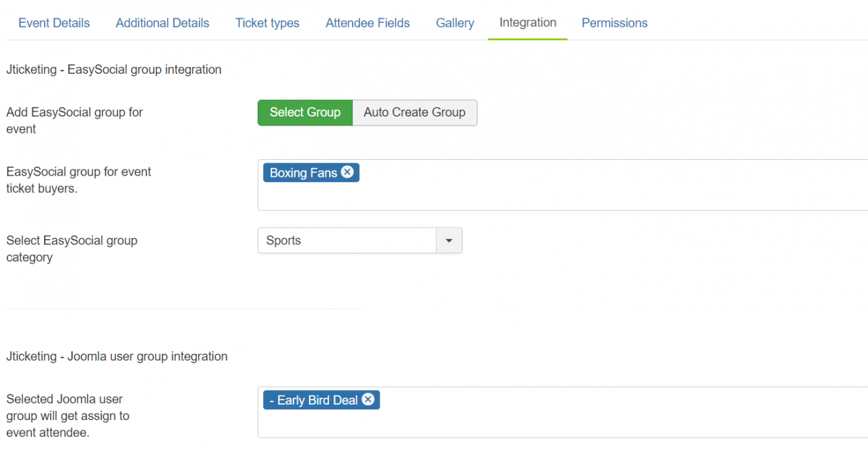Click the Sports category selection box
This screenshot has width=868, height=456.
pyautogui.click(x=347, y=241)
